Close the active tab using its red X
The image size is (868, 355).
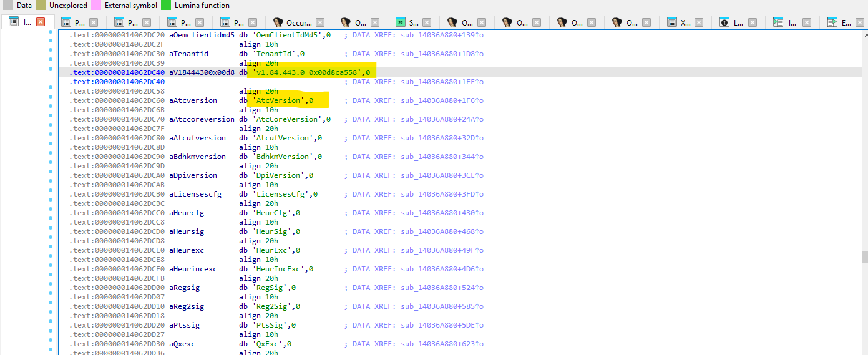pyautogui.click(x=41, y=22)
